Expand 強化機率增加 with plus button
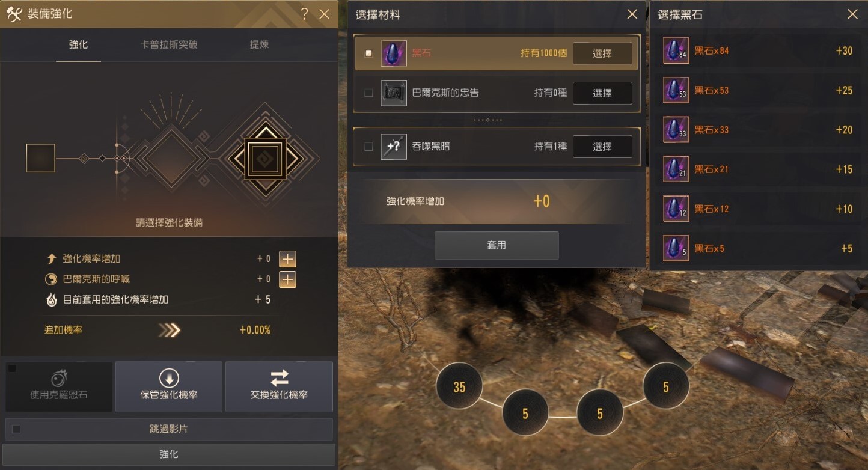 click(x=288, y=259)
